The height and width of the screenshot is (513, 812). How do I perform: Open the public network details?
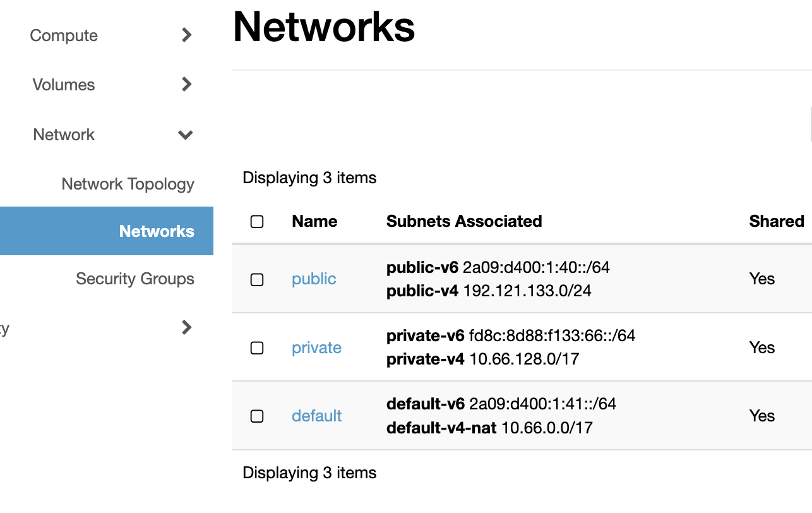314,279
